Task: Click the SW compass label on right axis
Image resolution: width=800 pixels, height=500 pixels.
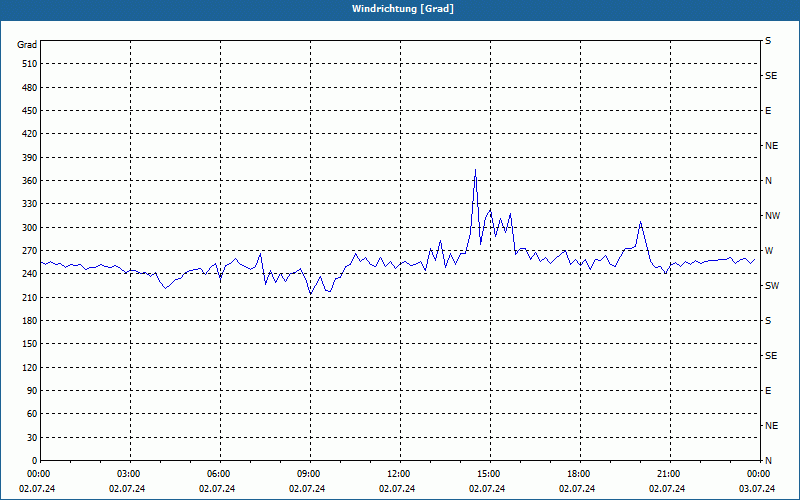Action: (772, 286)
